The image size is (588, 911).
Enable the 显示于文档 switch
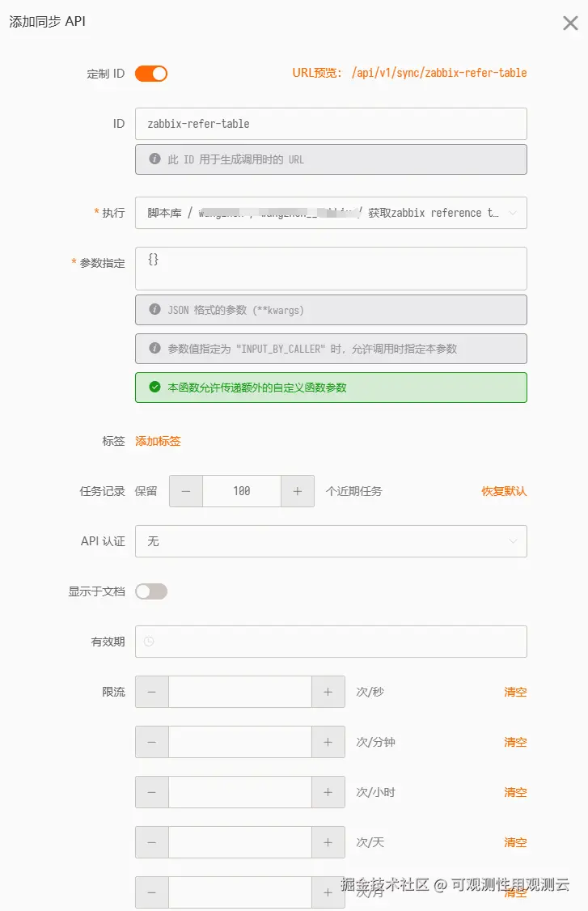pyautogui.click(x=151, y=591)
